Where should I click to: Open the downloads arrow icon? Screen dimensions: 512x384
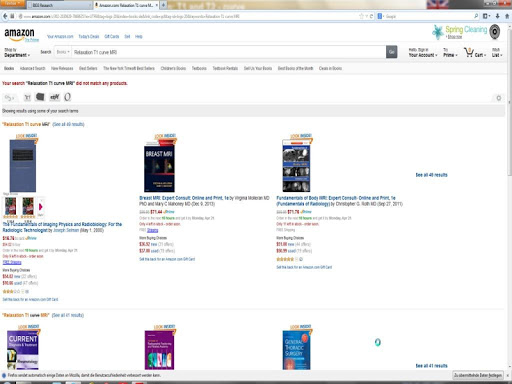(497, 16)
